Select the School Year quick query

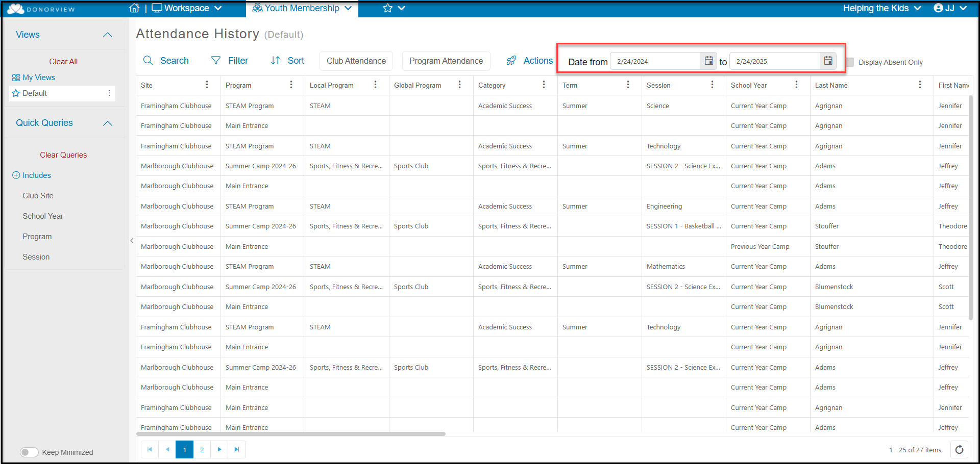click(x=43, y=216)
